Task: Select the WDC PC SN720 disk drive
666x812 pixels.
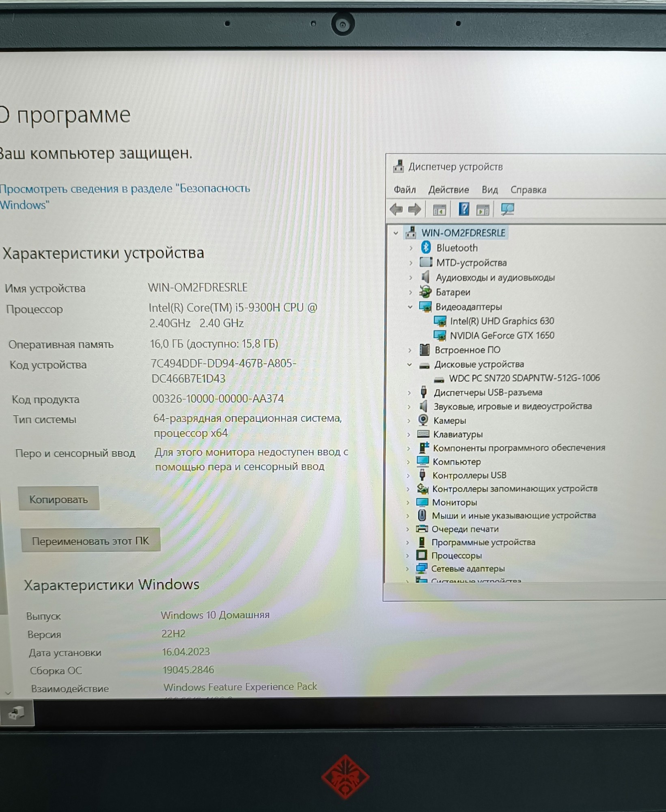Action: coord(524,378)
